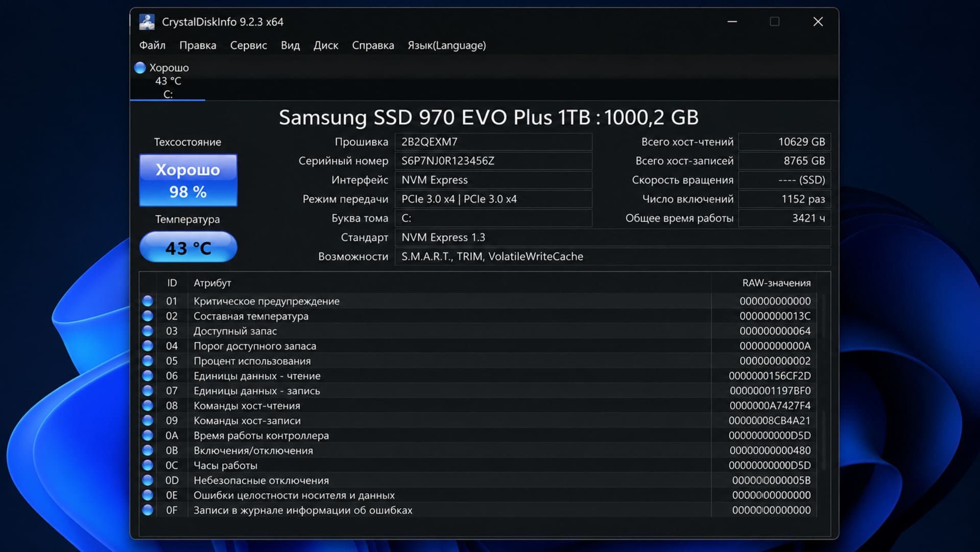Viewport: 980px width, 552px height.
Task: Click status orb for attribute 03 Доступный запас
Action: click(x=148, y=331)
